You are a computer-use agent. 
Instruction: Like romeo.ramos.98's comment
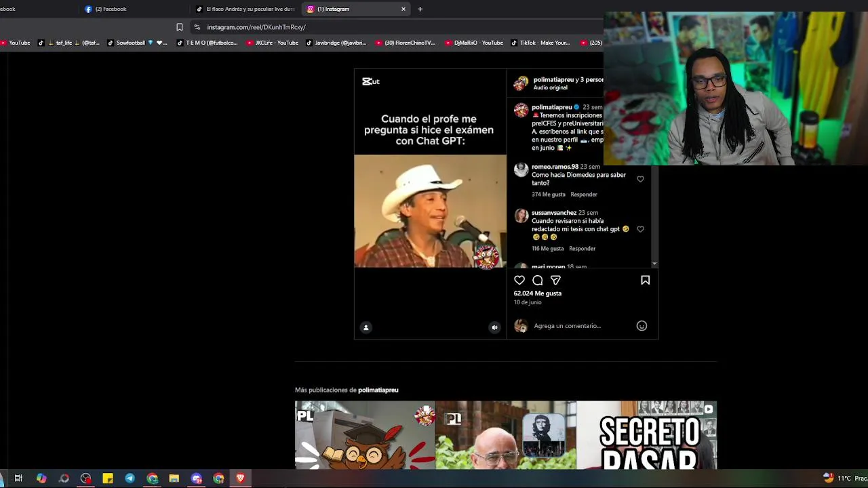click(640, 179)
